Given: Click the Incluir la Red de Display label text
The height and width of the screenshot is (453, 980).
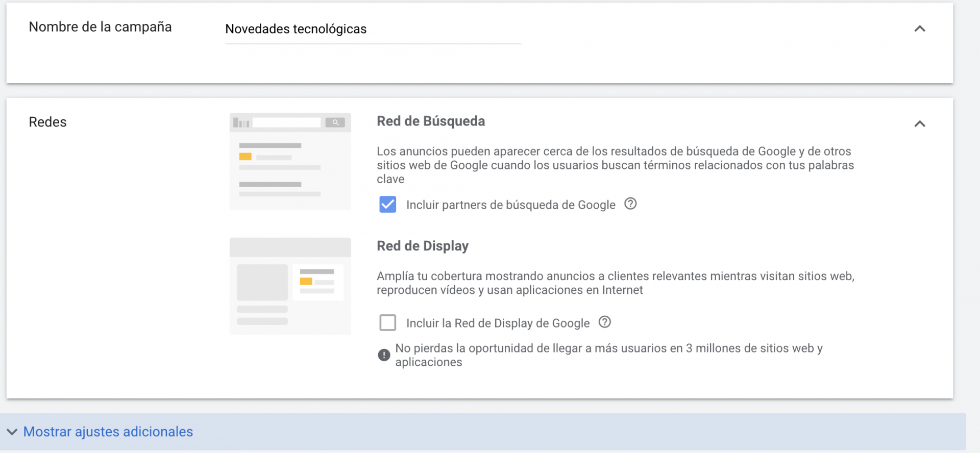Looking at the screenshot, I should [x=498, y=323].
